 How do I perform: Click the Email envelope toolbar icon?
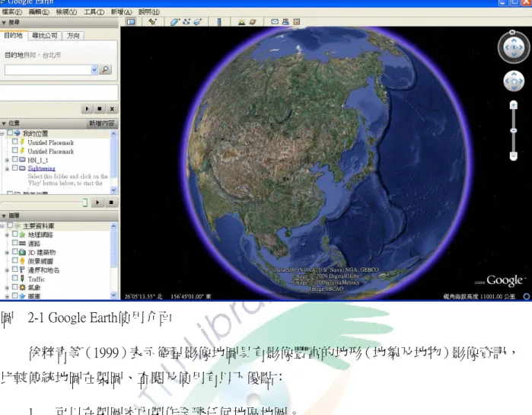(x=275, y=22)
